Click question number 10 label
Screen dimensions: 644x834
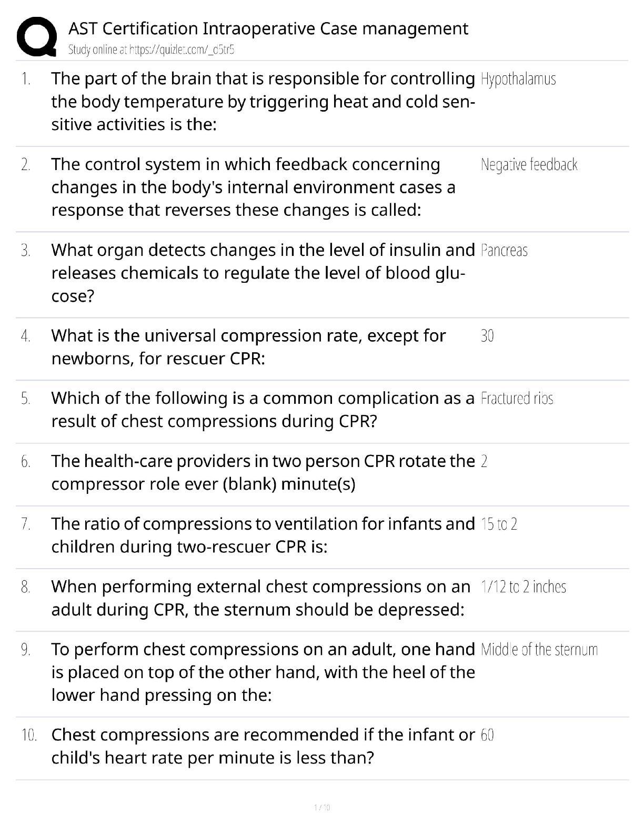coord(28,735)
